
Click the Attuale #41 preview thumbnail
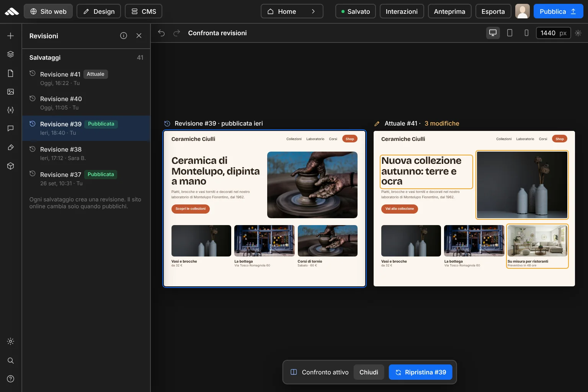pyautogui.click(x=474, y=209)
